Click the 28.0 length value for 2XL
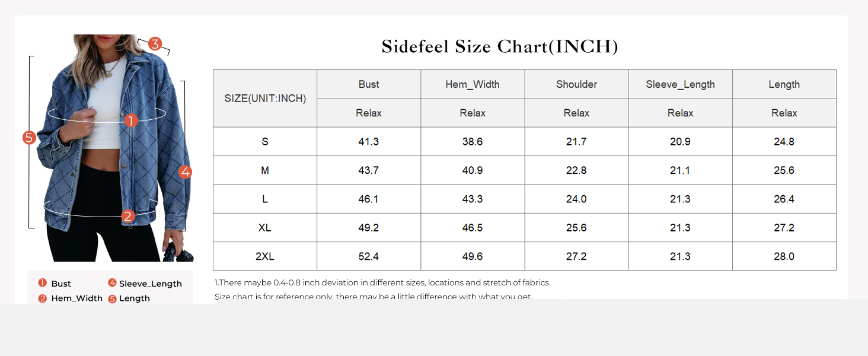 (784, 256)
